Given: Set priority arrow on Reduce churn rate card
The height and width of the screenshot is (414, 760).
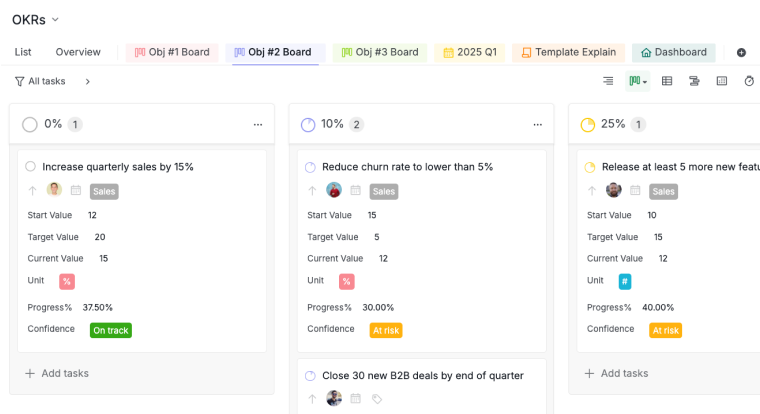Looking at the screenshot, I should click(312, 191).
